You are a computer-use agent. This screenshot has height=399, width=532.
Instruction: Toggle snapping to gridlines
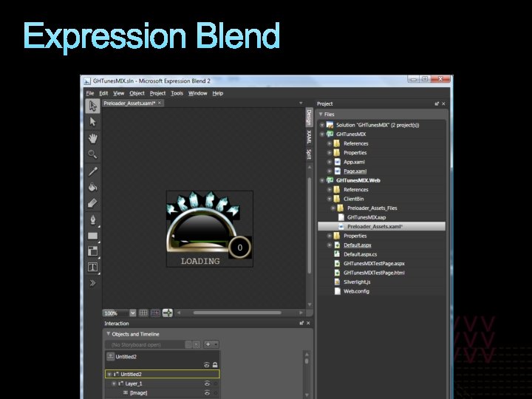[x=155, y=313]
